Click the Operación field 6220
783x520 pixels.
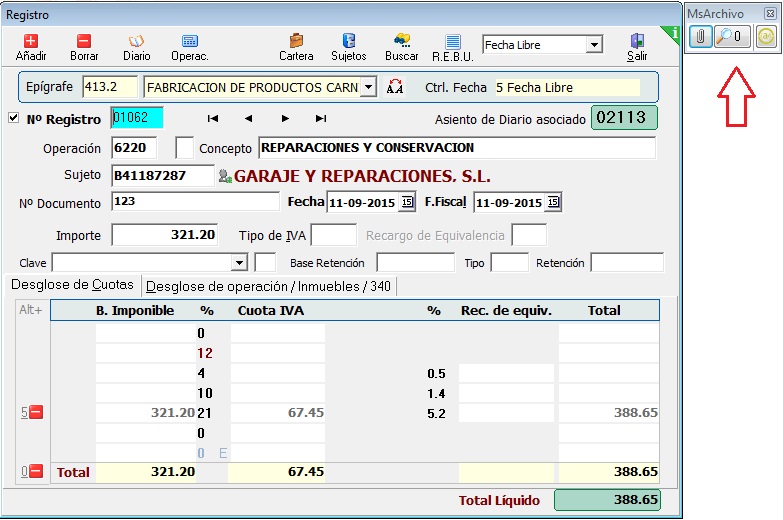(x=134, y=148)
